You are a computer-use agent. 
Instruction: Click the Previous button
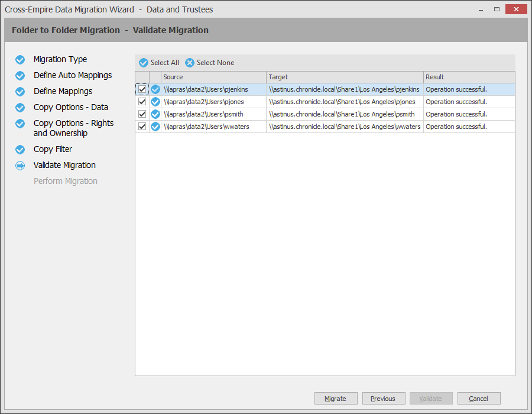coord(383,399)
